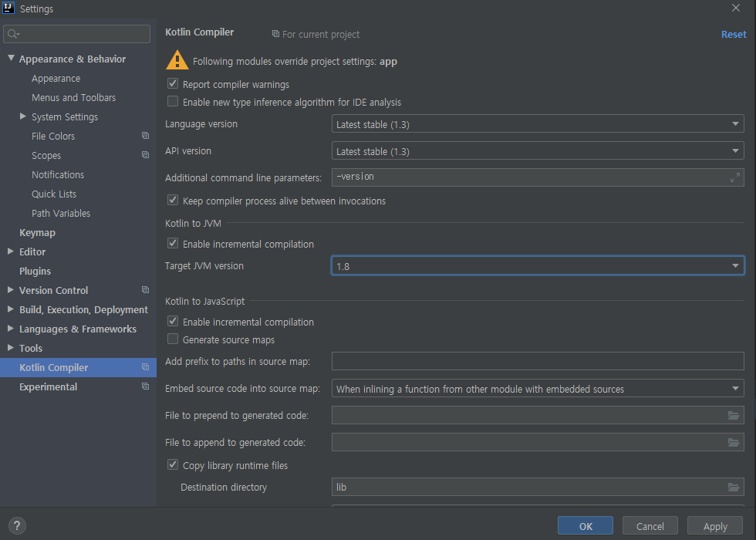Toggle Report compiler warnings checkbox
Image resolution: width=756 pixels, height=540 pixels.
point(173,84)
